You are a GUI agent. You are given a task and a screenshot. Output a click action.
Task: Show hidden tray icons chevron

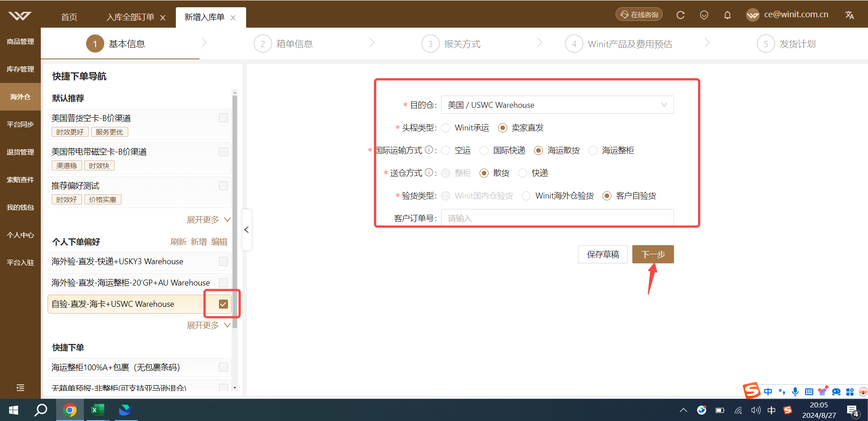coord(684,411)
